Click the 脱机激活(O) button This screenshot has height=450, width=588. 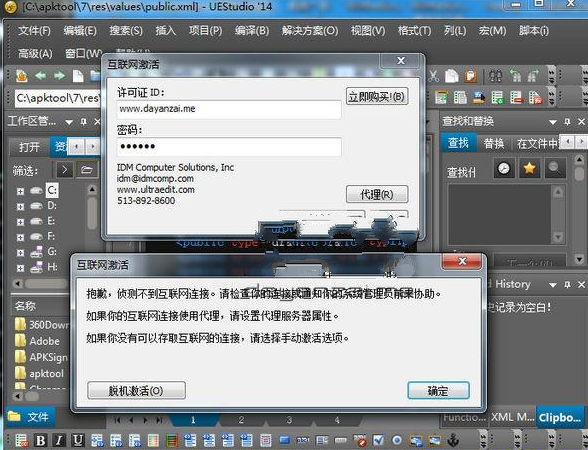pos(136,391)
